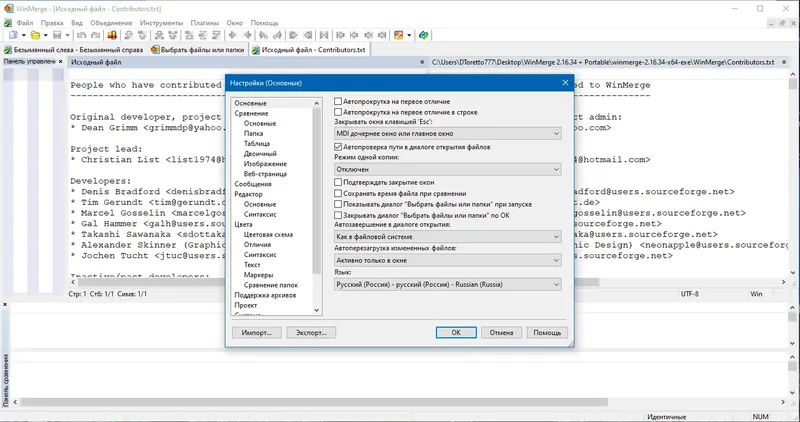Image resolution: width=800 pixels, height=422 pixels.
Task: Open the Как в файловой системе dropdown
Action: pos(447,237)
